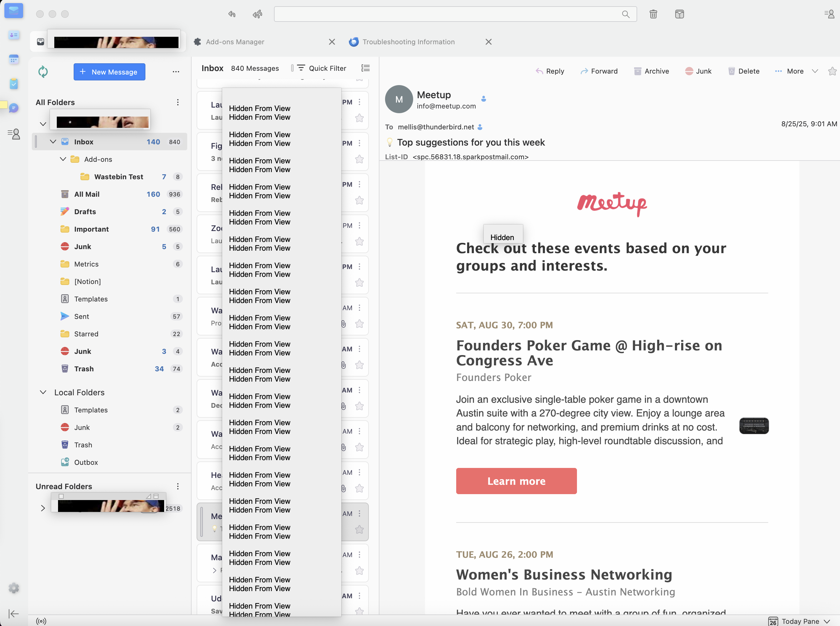Image resolution: width=840 pixels, height=626 pixels.
Task: Click the Get Messages sync icon
Action: (43, 72)
